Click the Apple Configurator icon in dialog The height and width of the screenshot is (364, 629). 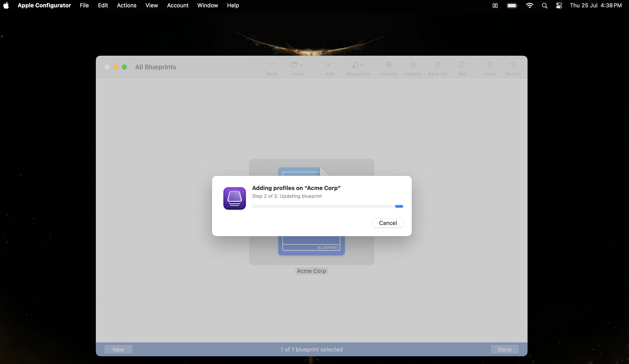pos(234,198)
